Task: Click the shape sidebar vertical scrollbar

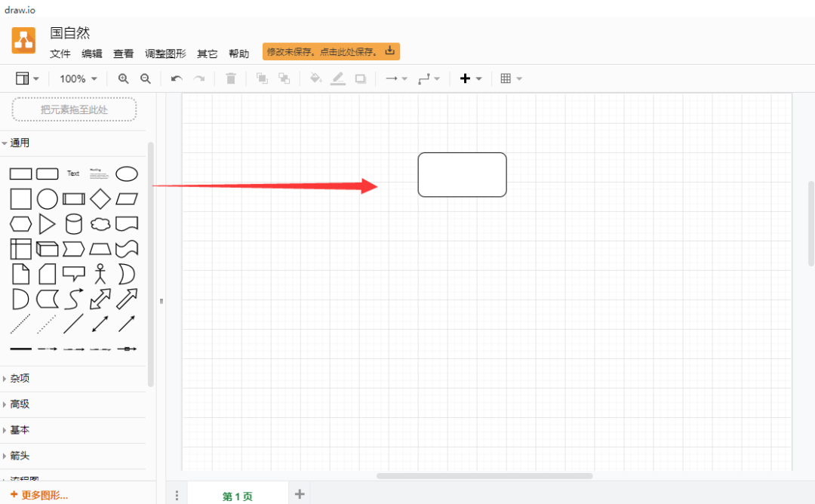Action: [x=151, y=264]
